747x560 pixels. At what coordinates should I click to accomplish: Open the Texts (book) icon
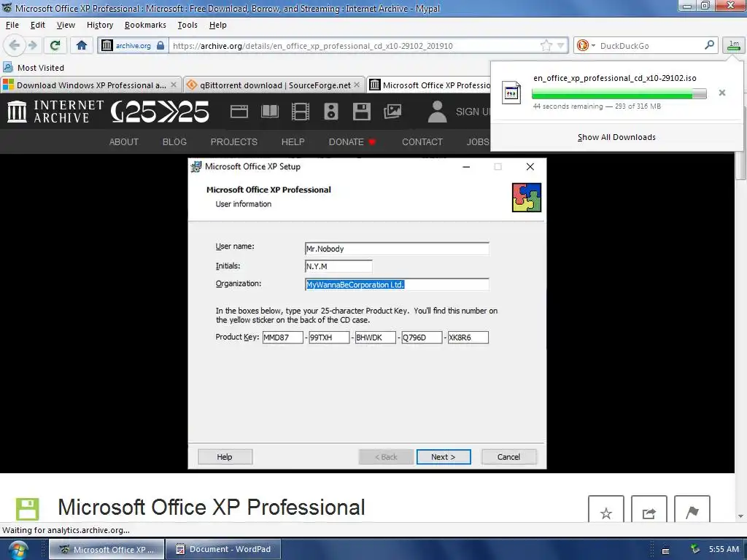270,112
